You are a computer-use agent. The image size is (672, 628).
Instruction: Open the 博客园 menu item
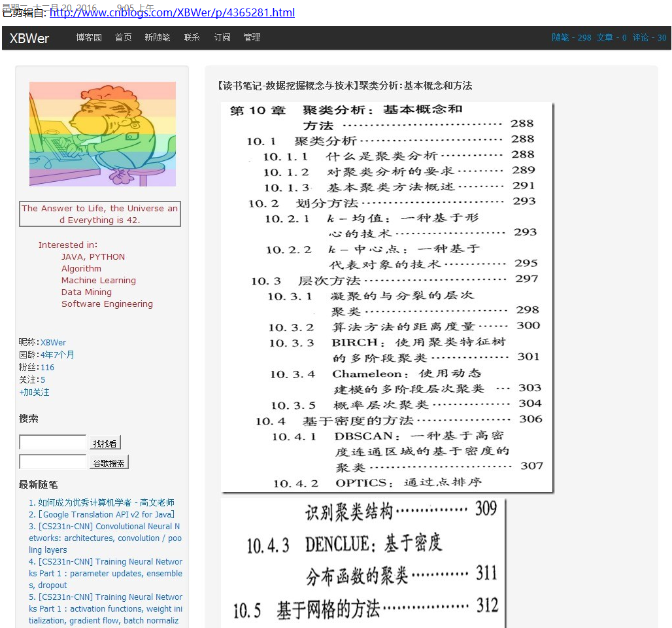click(89, 37)
